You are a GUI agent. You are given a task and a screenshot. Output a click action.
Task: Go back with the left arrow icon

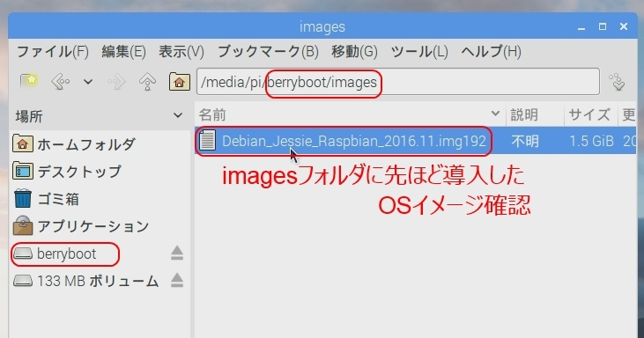(x=61, y=82)
